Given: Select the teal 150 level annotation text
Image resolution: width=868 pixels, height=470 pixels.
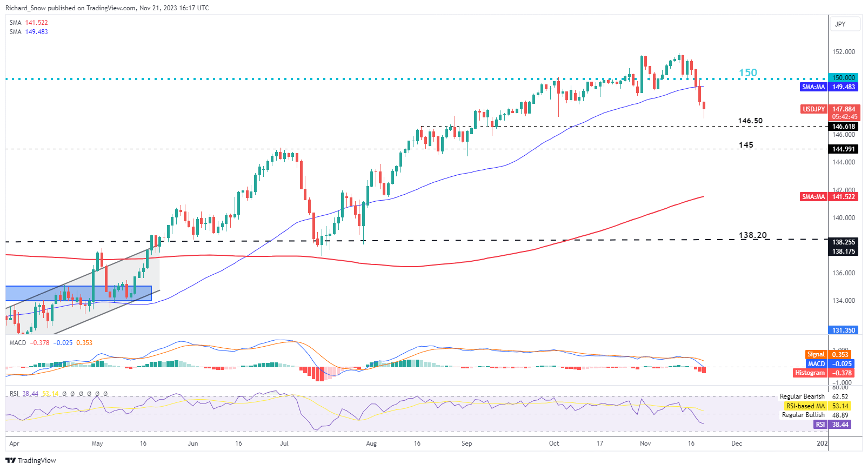Looking at the screenshot, I should [x=748, y=72].
